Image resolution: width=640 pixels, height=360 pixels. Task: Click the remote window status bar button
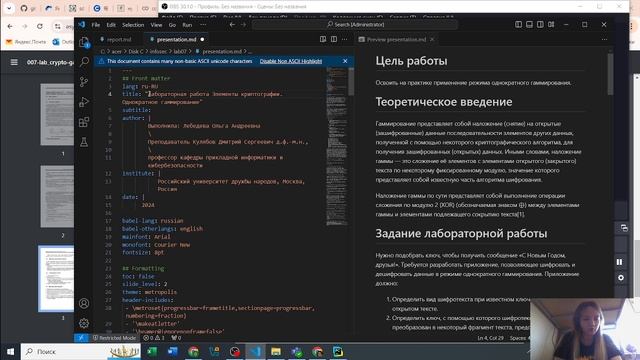pyautogui.click(x=81, y=338)
